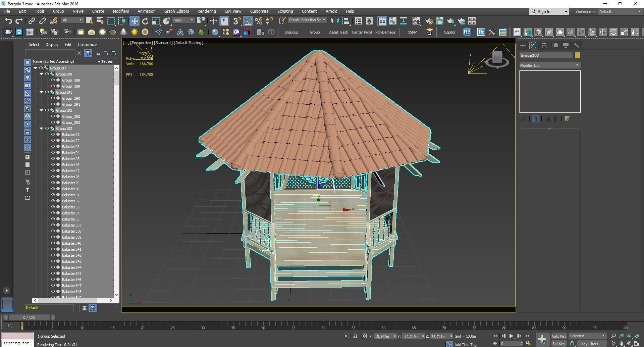Click the Center Pivot button

click(362, 32)
